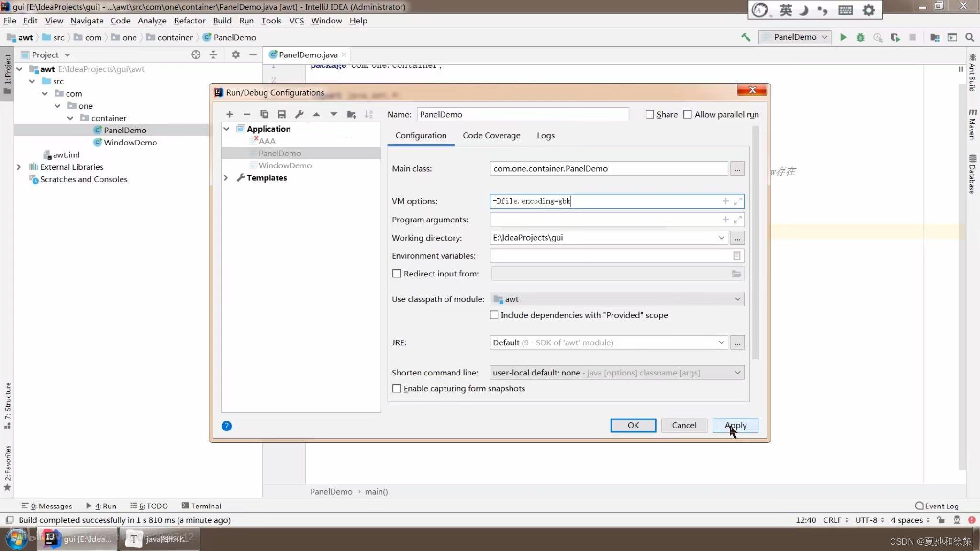The image size is (980, 551).
Task: Edit Environment variables list icon
Action: (737, 256)
